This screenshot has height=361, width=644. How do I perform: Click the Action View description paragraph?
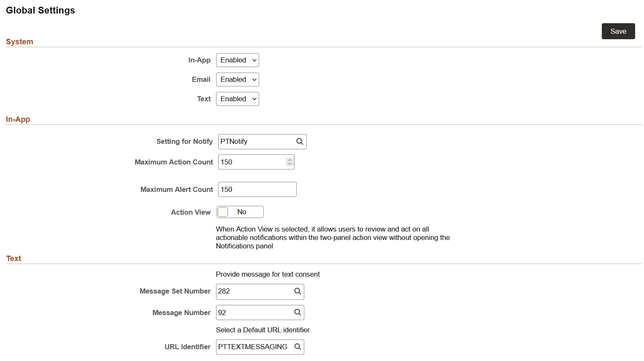coord(333,237)
